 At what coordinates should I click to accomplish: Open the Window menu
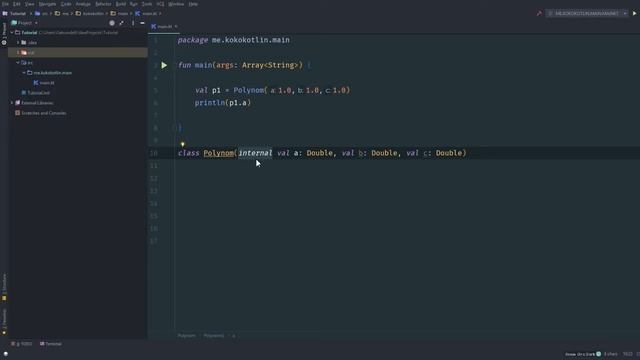tap(176, 4)
